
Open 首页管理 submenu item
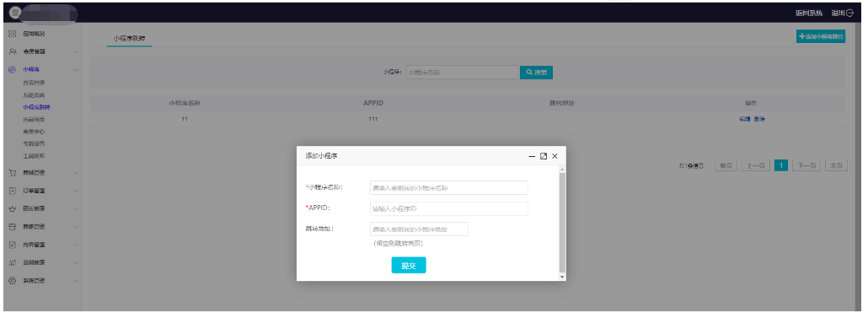point(34,83)
